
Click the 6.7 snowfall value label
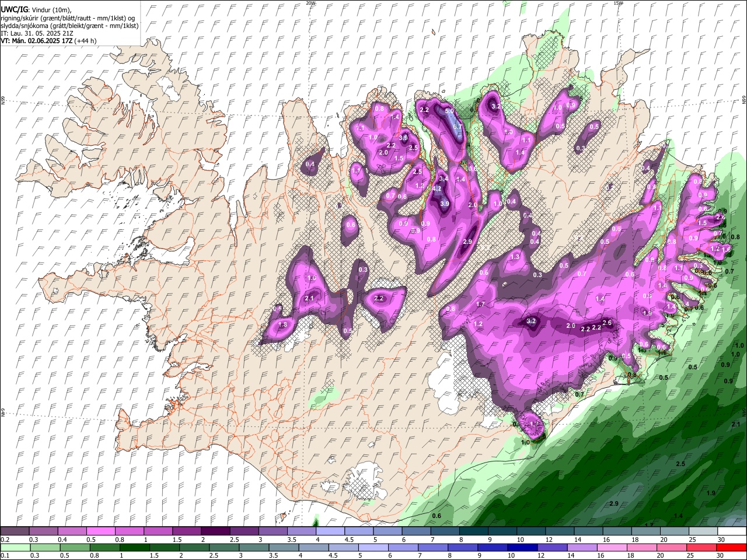pos(458,127)
